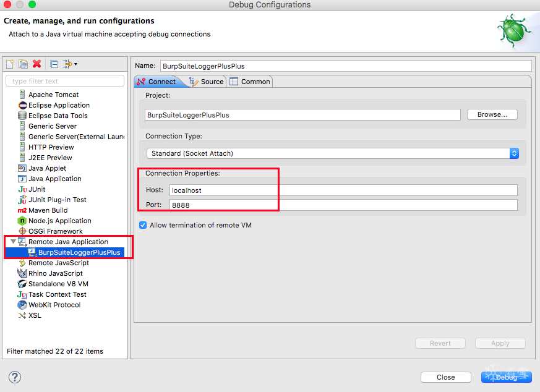The height and width of the screenshot is (392, 540).
Task: Click the Apply button
Action: [500, 343]
